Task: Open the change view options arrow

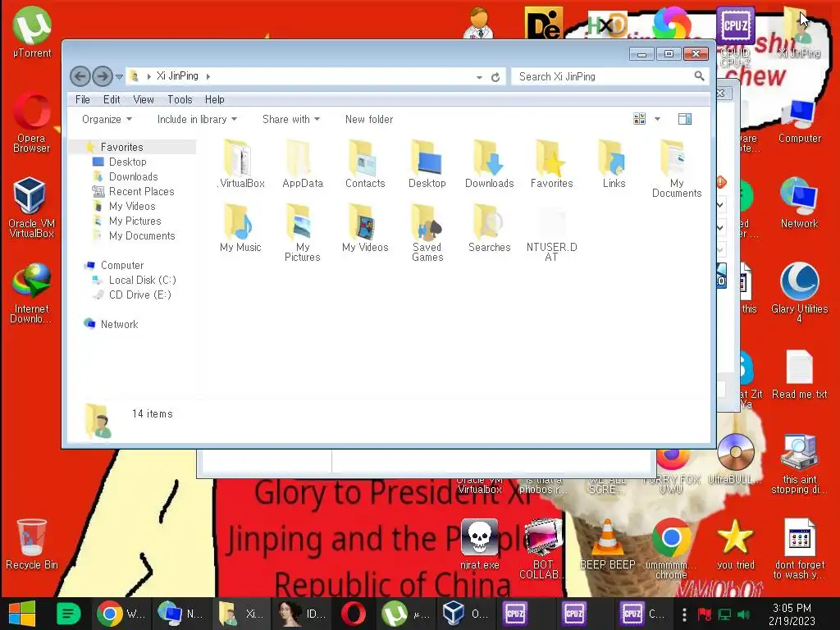Action: (657, 119)
